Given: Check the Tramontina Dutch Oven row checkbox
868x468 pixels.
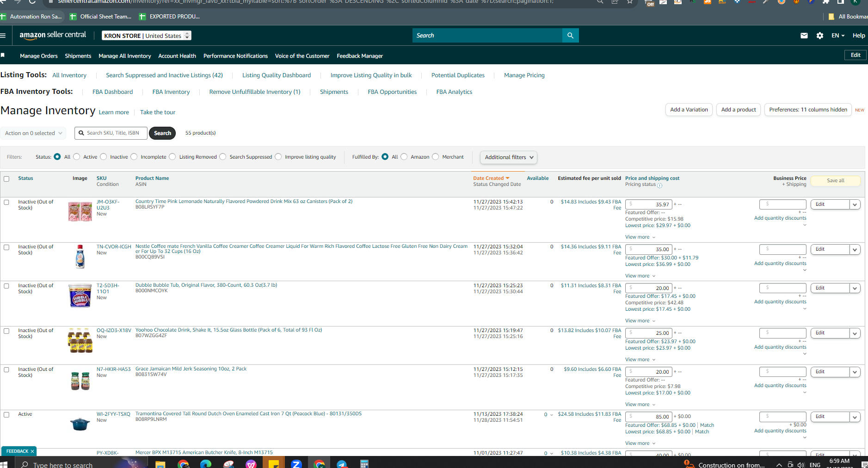Looking at the screenshot, I should 6,415.
